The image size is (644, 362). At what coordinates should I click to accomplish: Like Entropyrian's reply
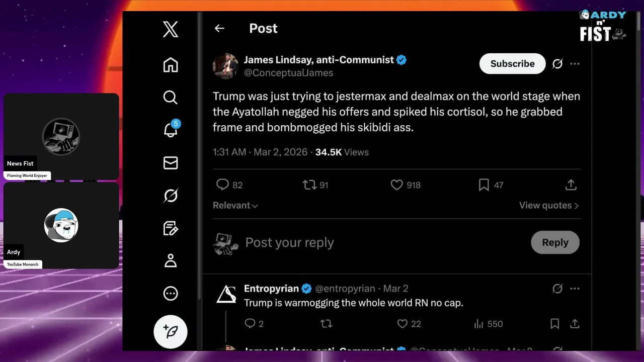(x=403, y=324)
